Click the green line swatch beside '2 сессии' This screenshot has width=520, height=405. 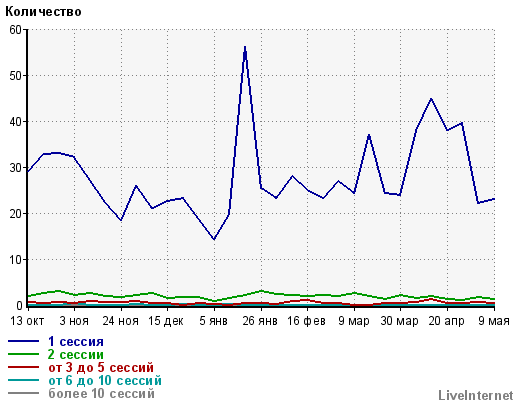click(23, 354)
